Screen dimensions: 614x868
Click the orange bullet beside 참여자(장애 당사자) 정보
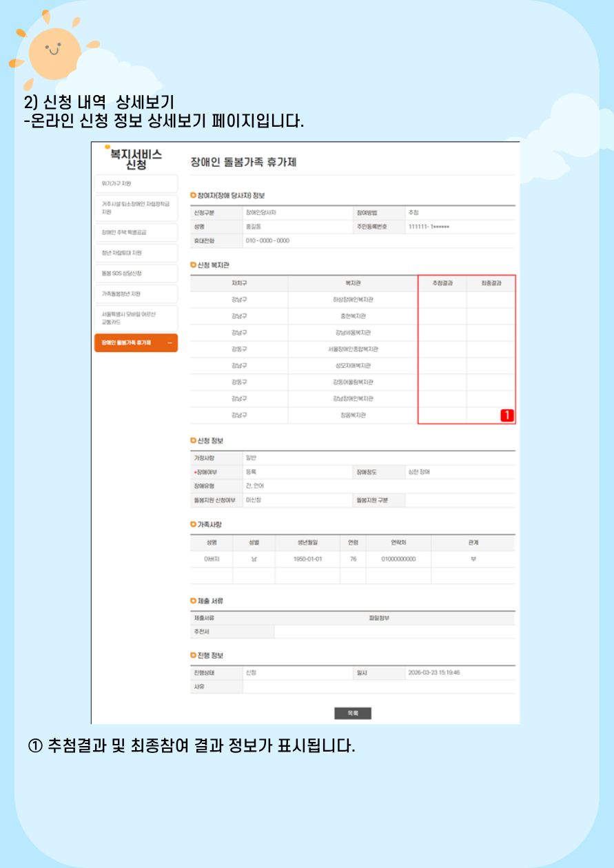click(x=194, y=196)
